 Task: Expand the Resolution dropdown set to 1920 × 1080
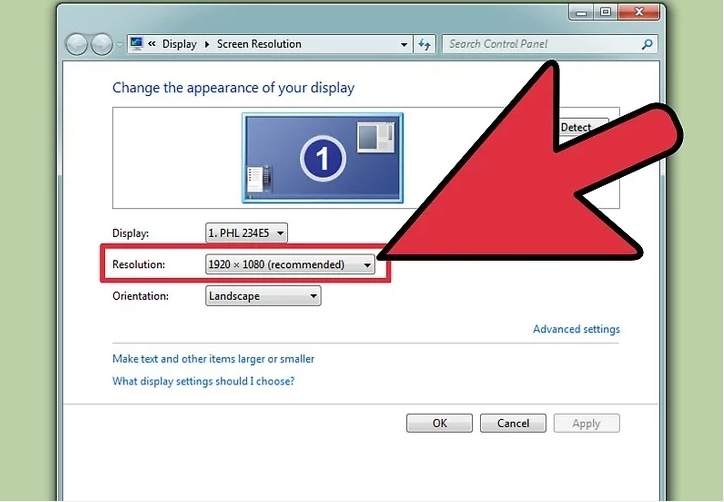[290, 265]
